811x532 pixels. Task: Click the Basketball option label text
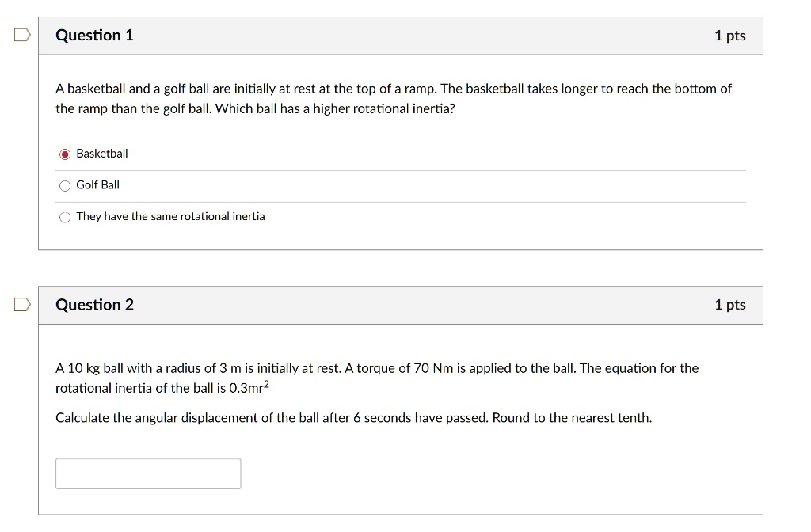(x=101, y=154)
